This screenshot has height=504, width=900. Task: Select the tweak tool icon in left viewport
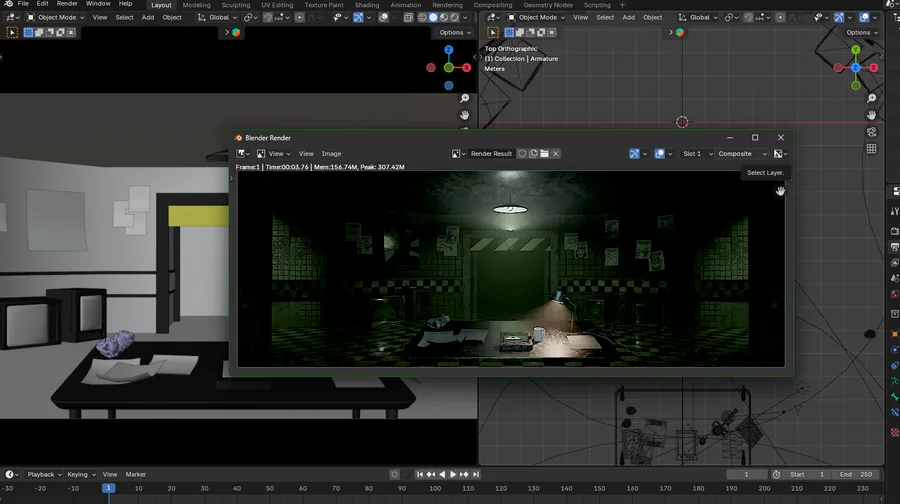tap(11, 32)
